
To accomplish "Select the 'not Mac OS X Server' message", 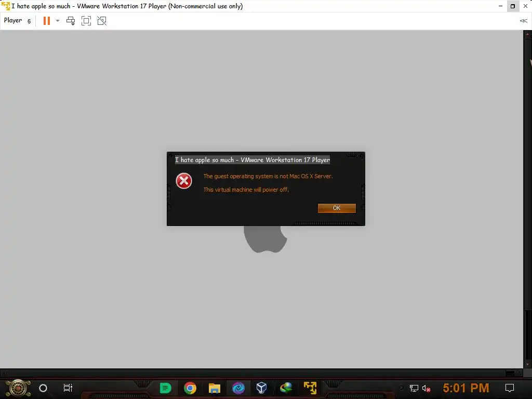I will 268,176.
